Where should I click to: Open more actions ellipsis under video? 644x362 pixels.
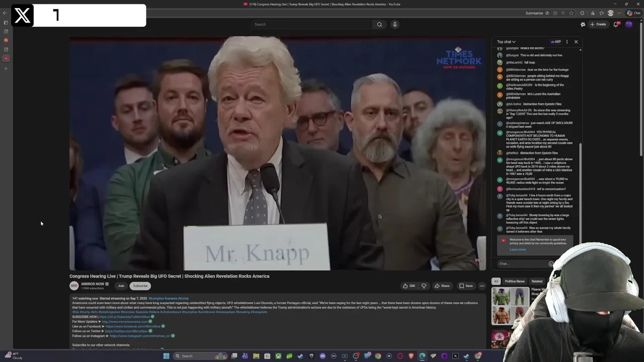pyautogui.click(x=481, y=286)
